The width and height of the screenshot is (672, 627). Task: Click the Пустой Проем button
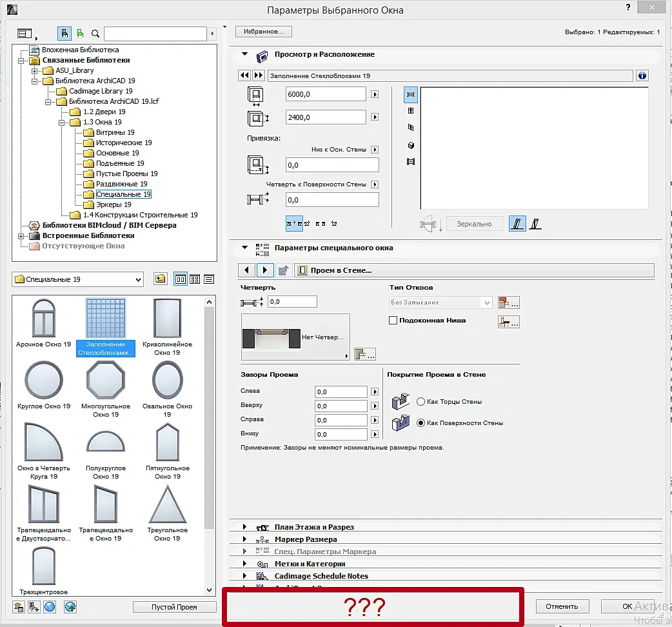tap(174, 607)
